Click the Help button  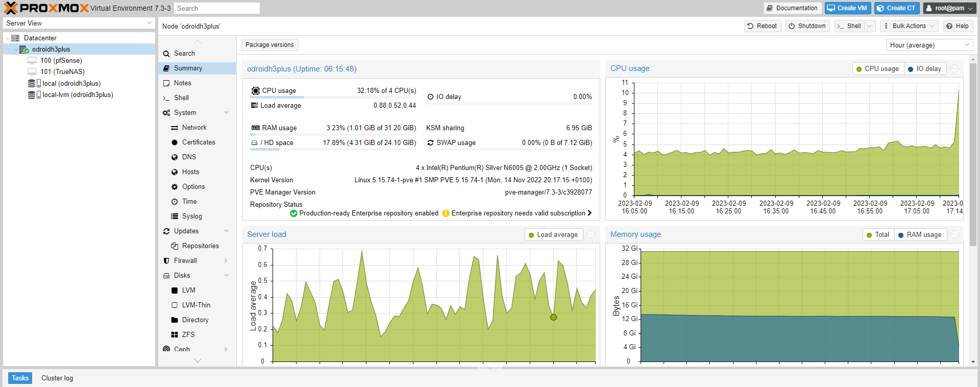pyautogui.click(x=958, y=26)
